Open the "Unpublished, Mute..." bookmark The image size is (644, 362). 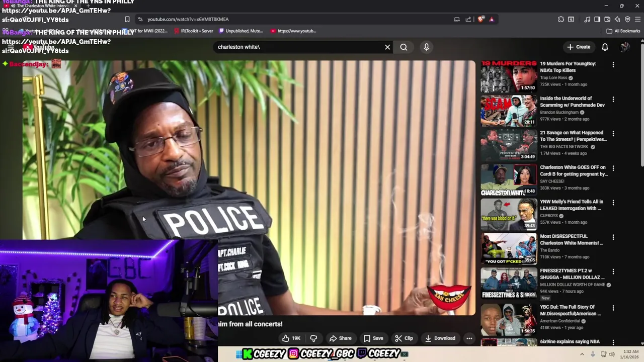point(241,31)
